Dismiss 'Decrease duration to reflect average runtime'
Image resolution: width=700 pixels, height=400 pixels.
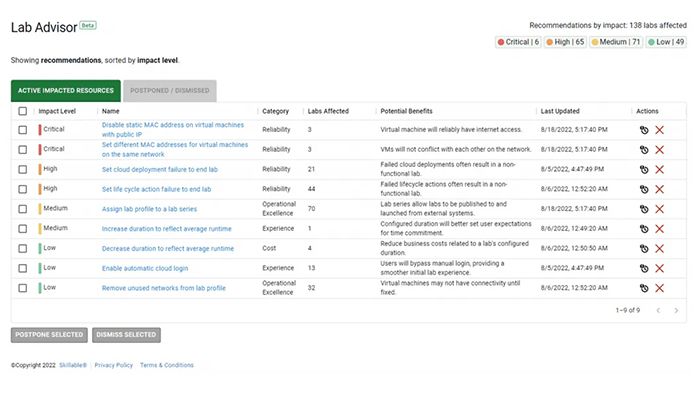(x=659, y=248)
